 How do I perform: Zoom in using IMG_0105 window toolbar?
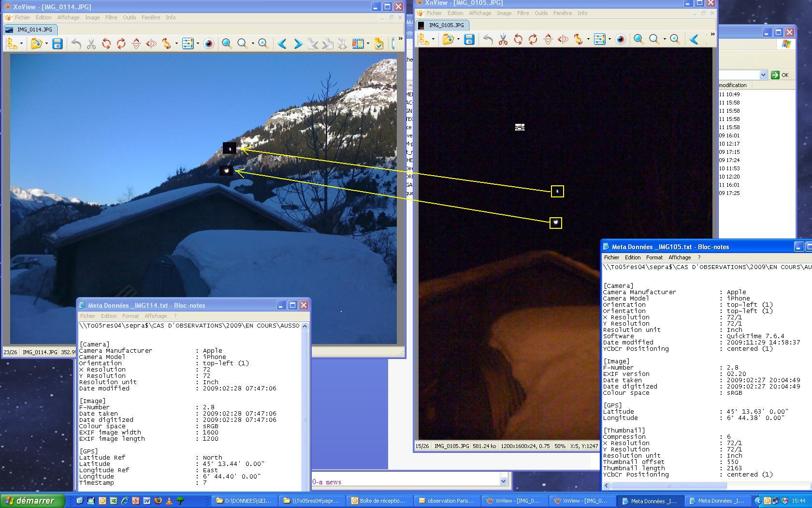click(638, 40)
